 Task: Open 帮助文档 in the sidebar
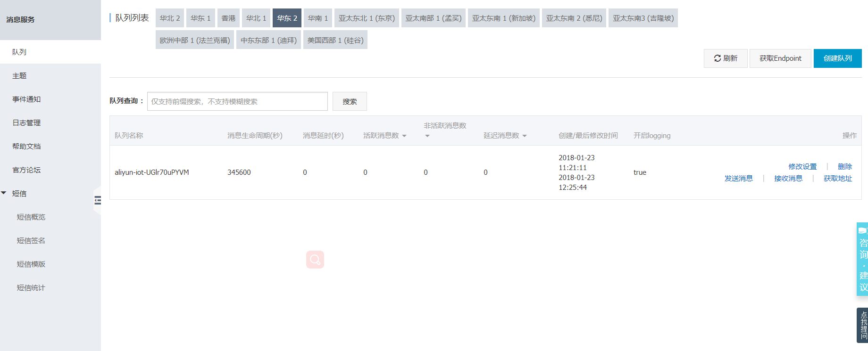click(50, 146)
